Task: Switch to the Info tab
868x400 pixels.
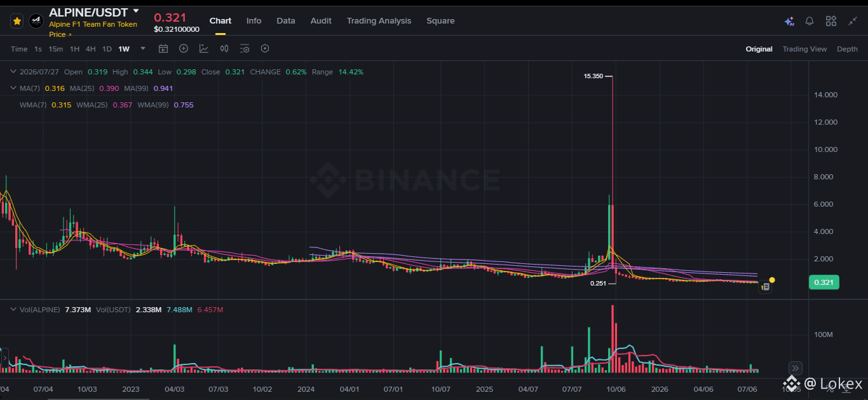Action: (254, 20)
